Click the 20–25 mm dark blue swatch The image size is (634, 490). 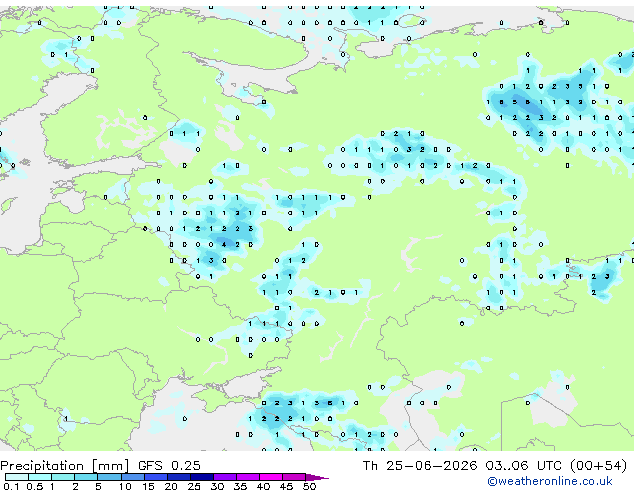pyautogui.click(x=178, y=477)
